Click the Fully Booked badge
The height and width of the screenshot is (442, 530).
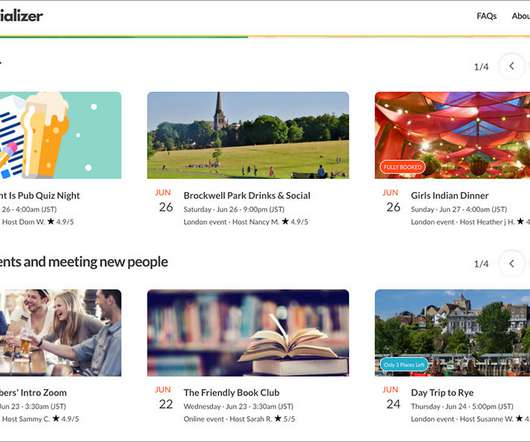[x=402, y=167]
